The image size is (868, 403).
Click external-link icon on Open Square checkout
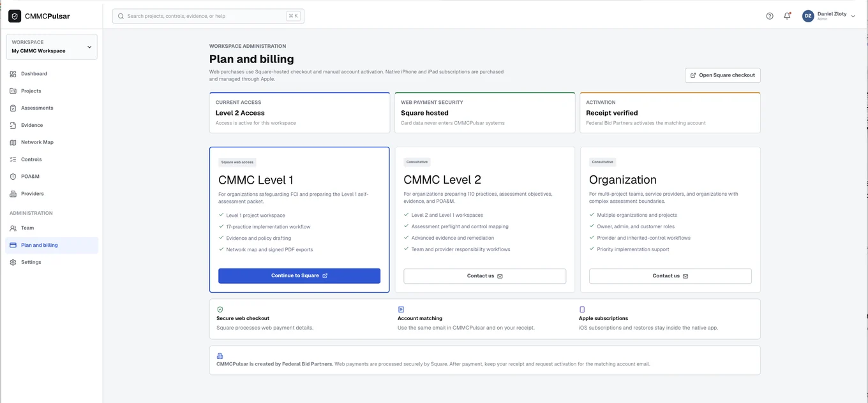[x=693, y=75]
